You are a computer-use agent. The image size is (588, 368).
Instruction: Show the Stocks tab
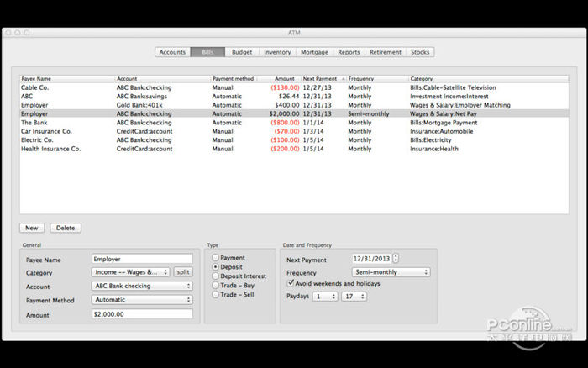(x=420, y=52)
